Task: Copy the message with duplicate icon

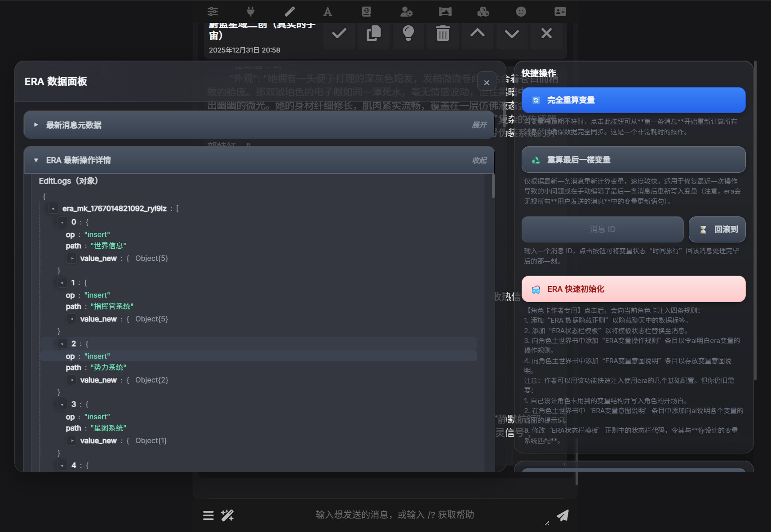Action: point(374,33)
